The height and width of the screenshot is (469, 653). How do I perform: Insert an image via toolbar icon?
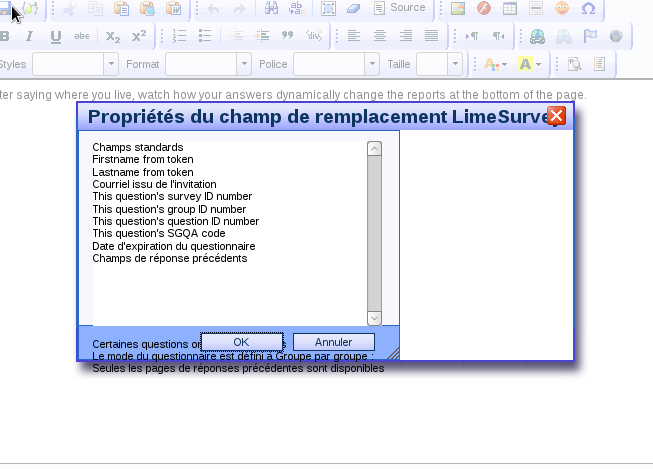pyautogui.click(x=458, y=8)
